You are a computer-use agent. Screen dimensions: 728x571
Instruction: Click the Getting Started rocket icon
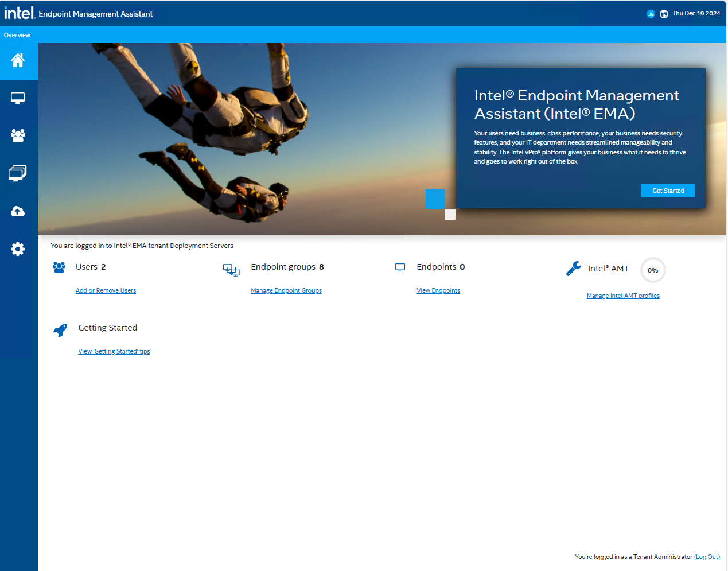point(60,330)
